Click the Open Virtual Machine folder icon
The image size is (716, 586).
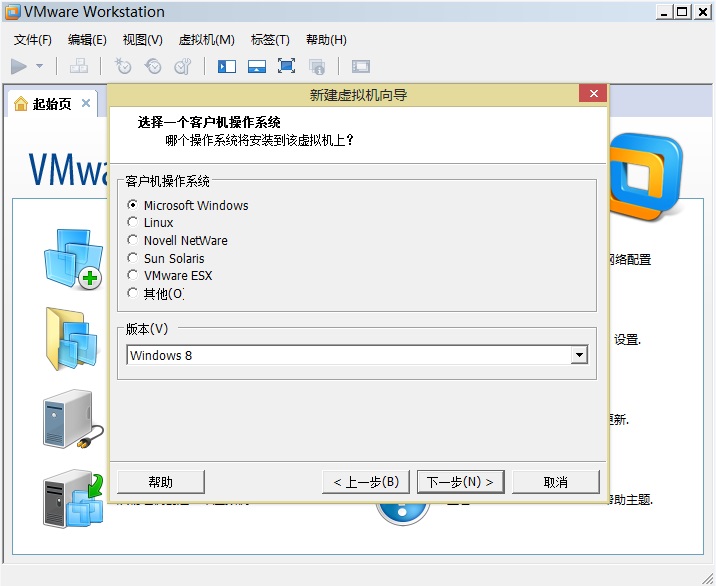point(71,338)
